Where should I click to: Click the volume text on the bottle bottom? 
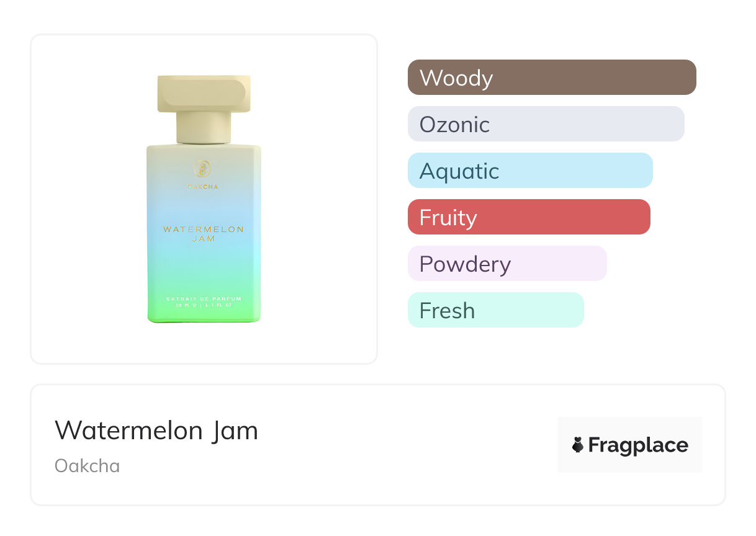click(204, 305)
